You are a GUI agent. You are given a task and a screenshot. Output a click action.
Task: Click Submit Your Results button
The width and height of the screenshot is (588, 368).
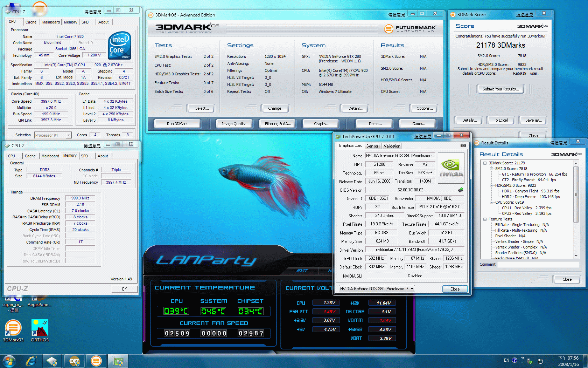(500, 89)
